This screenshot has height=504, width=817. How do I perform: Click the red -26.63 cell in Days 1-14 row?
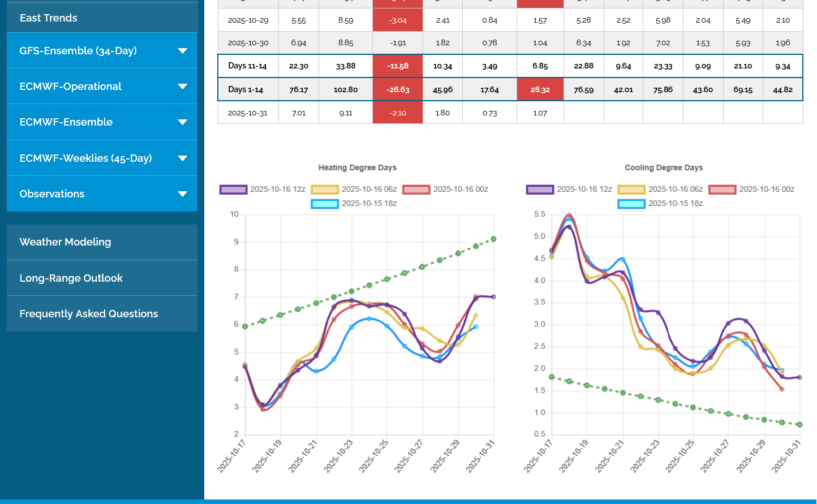[x=398, y=90]
